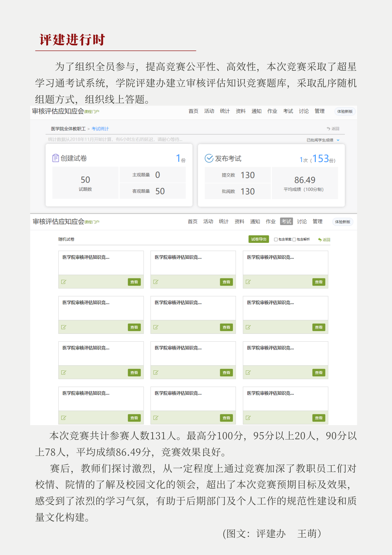Click the 随机试卷 heading
392x555 pixels.
[x=66, y=239]
